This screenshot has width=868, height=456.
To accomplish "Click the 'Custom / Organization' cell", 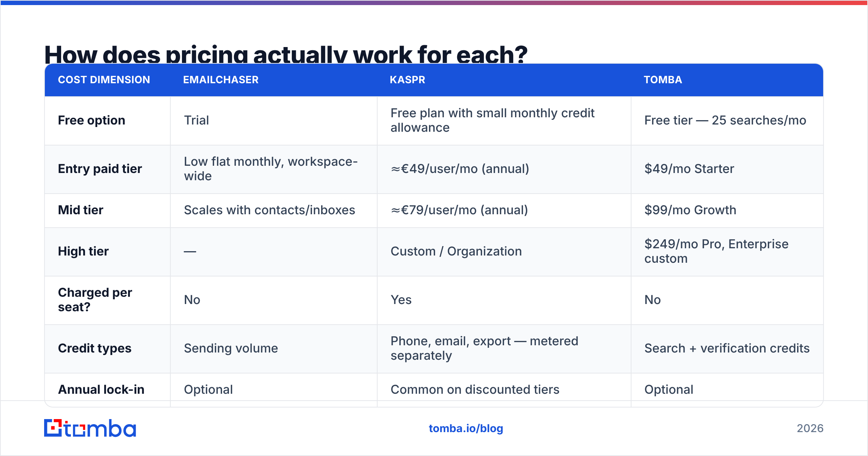I will [456, 251].
